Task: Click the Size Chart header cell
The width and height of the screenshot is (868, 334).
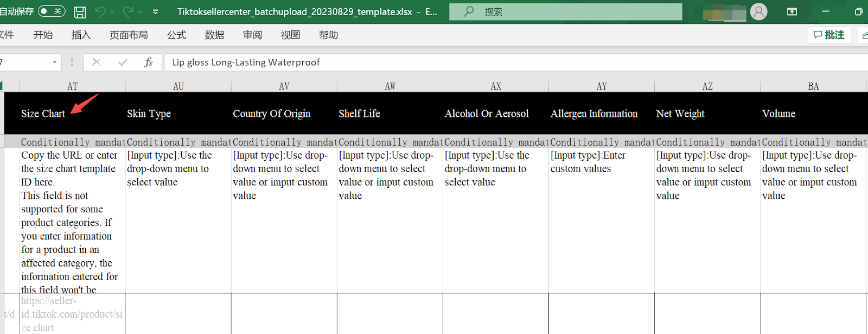Action: coord(43,114)
